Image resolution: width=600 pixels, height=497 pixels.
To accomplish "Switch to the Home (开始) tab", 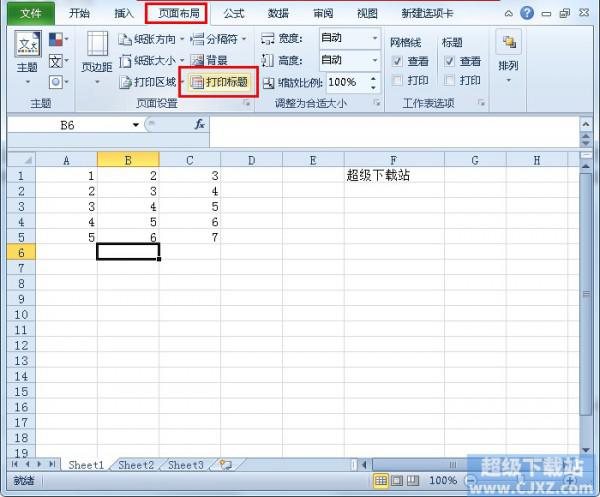I will coord(79,14).
